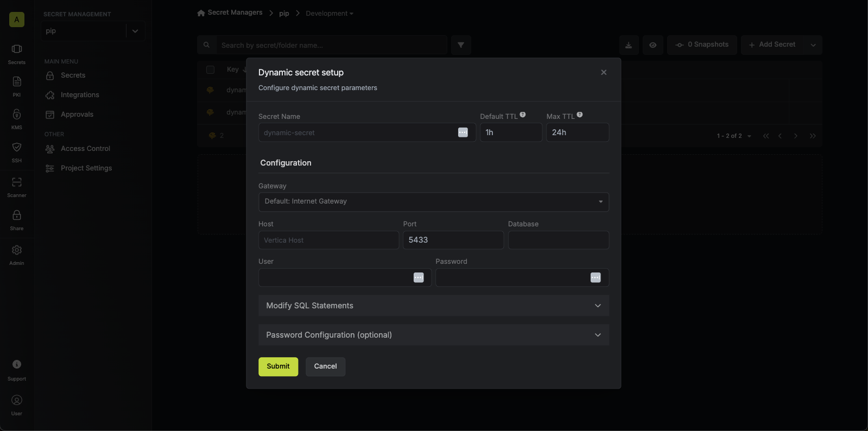The height and width of the screenshot is (431, 868).
Task: Focus the search by secret/folder name box
Action: pyautogui.click(x=331, y=45)
